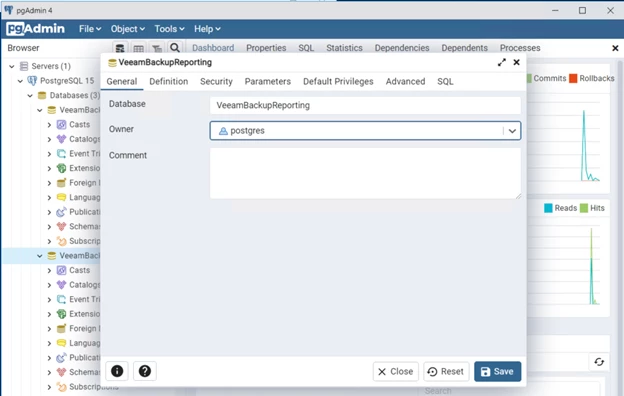This screenshot has height=396, width=624.
Task: Collapse the Servers (1) tree node
Action: (12, 66)
